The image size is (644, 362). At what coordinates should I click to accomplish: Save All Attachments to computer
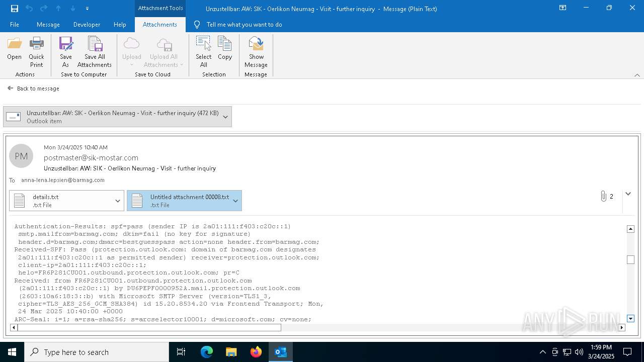coord(95,52)
